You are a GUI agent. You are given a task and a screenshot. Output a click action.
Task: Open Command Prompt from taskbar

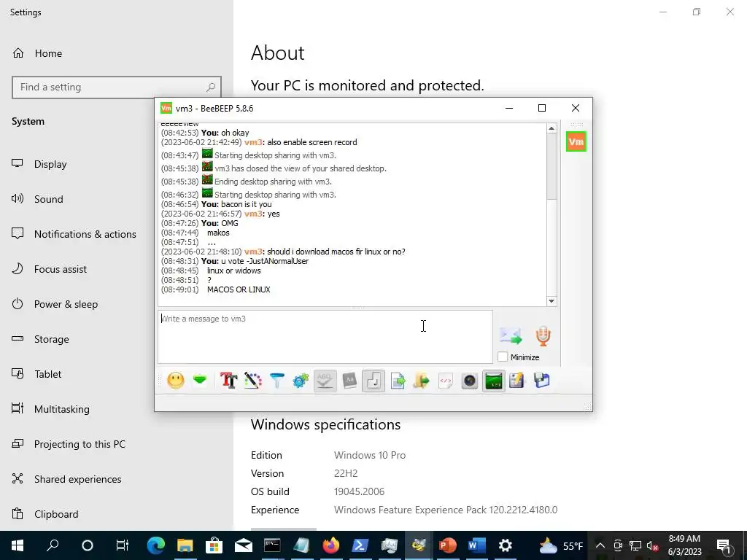273,545
